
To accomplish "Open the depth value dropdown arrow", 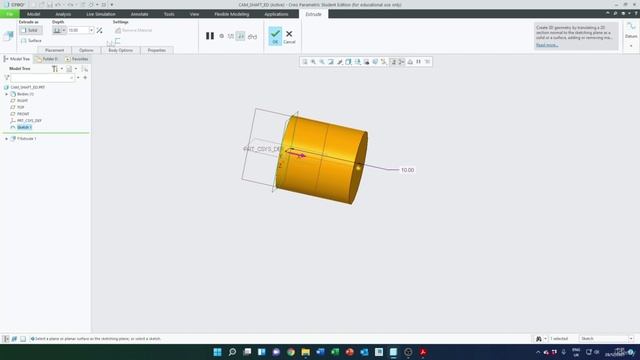I will [91, 30].
